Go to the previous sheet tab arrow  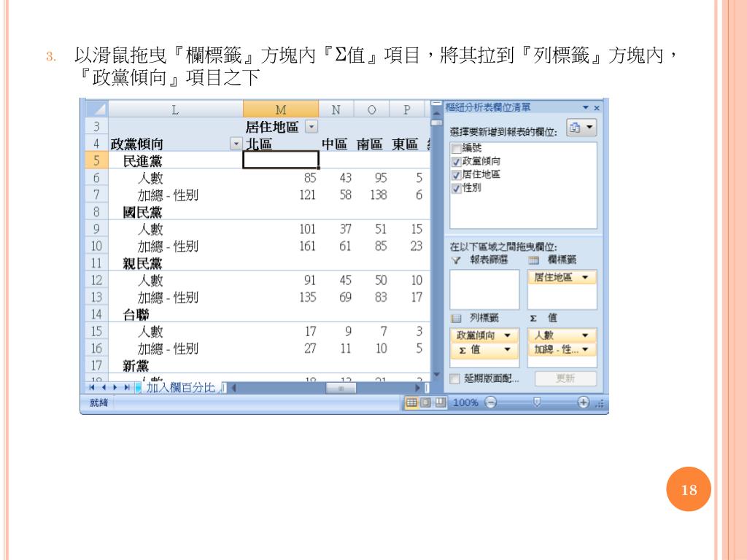[x=104, y=388]
